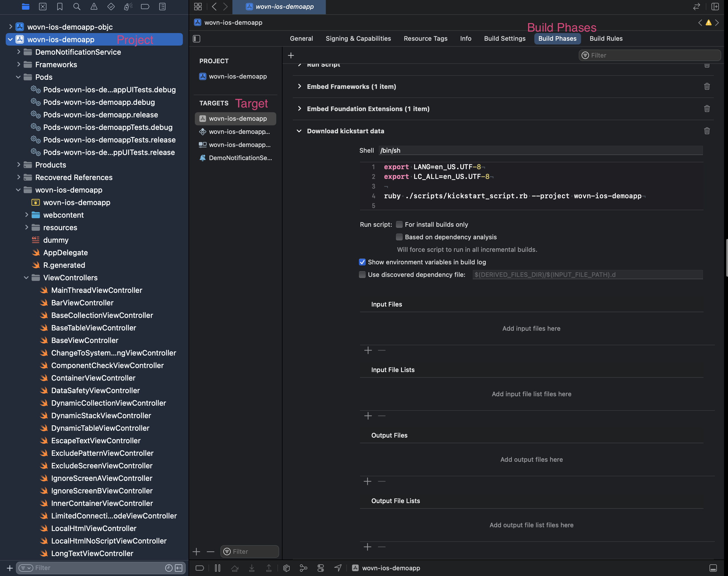Toggle source control status filter icon
The height and width of the screenshot is (576, 728).
coord(179,568)
